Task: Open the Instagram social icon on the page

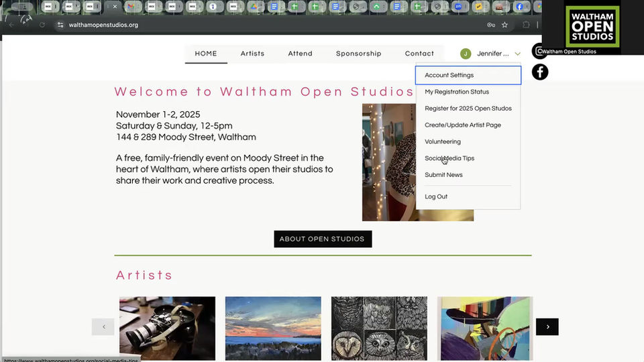Action: [x=539, y=51]
